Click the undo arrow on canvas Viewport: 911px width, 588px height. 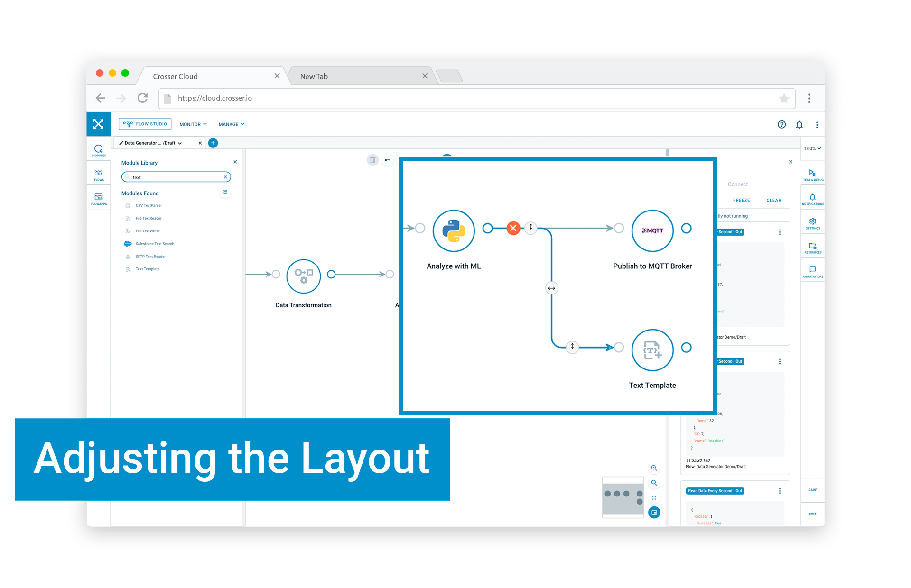388,160
